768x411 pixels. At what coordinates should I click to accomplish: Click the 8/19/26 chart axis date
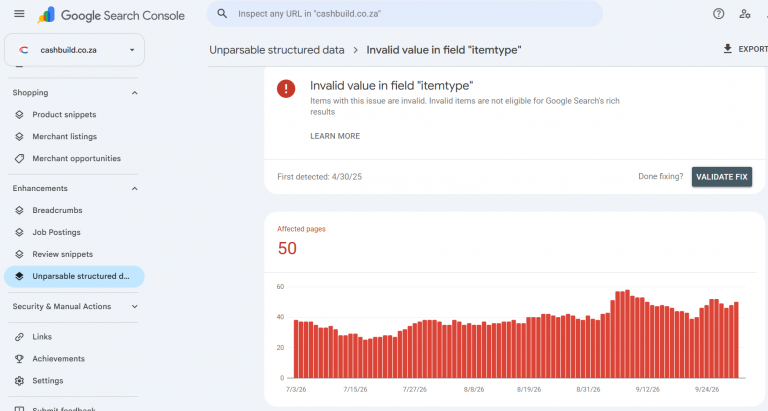pyautogui.click(x=529, y=389)
